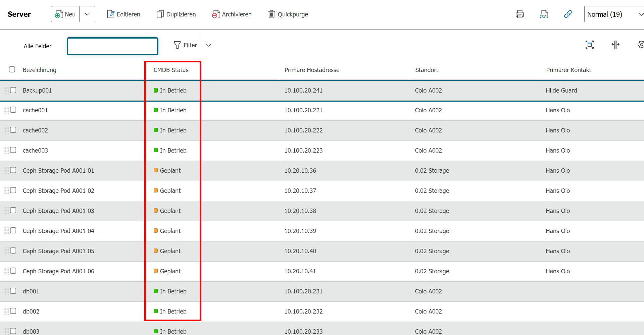
Task: Click the Editieren button
Action: point(123,14)
